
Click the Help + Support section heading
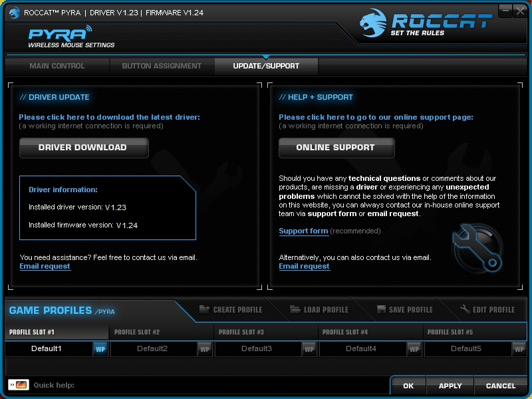pyautogui.click(x=316, y=97)
